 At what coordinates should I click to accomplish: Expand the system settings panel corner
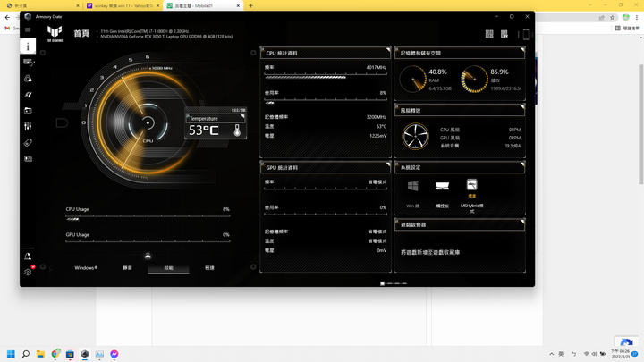[x=522, y=164]
